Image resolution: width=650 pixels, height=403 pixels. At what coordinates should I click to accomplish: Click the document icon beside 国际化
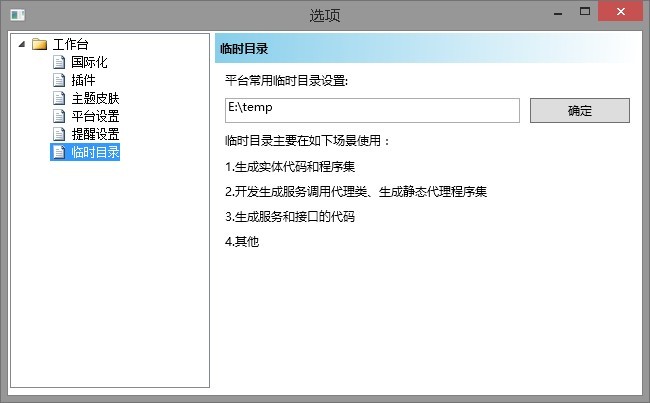59,62
